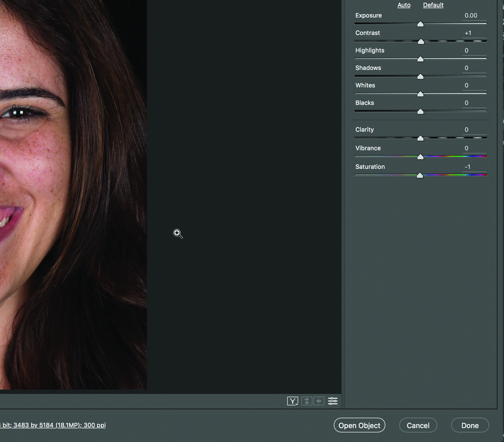
Task: Click the Highlights slider handle
Action: [x=420, y=59]
